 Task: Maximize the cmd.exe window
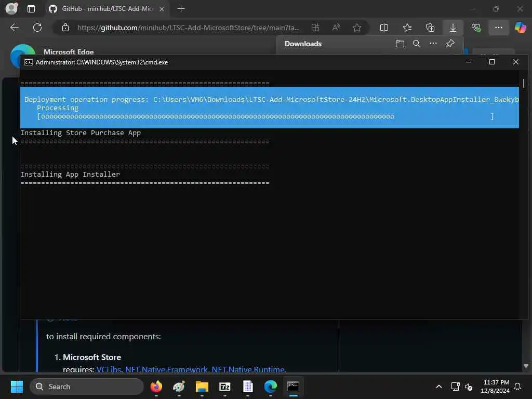click(x=492, y=62)
